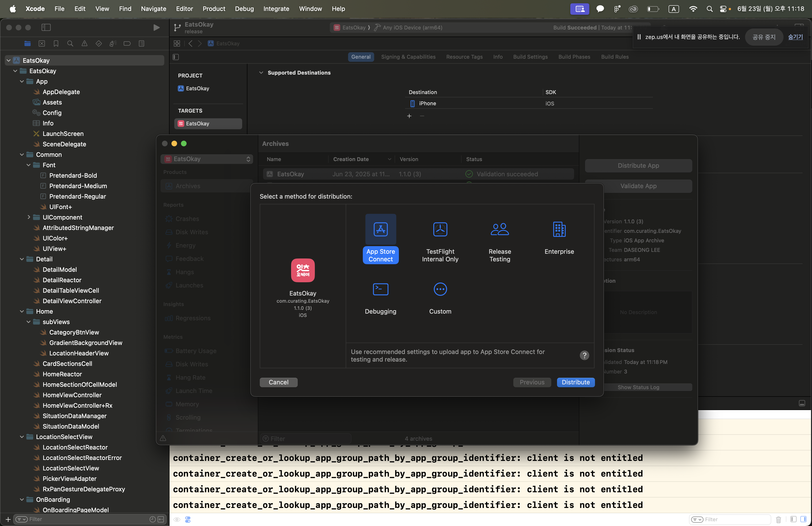Toggle the debug area bottom panel button
The width and height of the screenshot is (812, 526).
click(802, 403)
